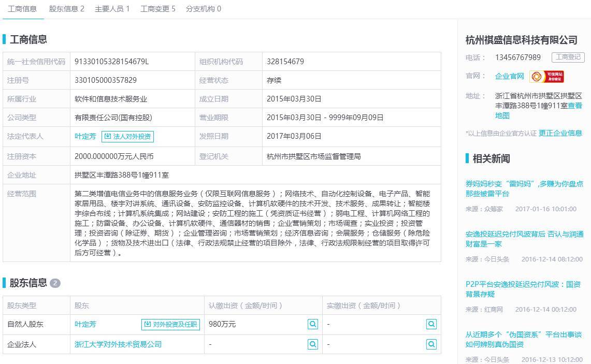The height and width of the screenshot is (364, 591).
Task: Click 查看地图 to view address map
Action: click(x=575, y=106)
